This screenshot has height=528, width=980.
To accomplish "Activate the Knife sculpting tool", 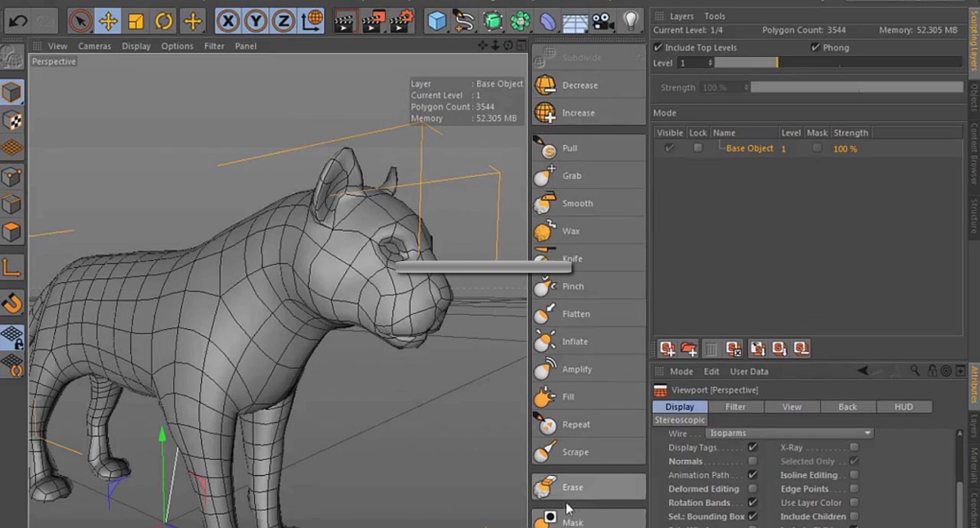I will click(572, 259).
